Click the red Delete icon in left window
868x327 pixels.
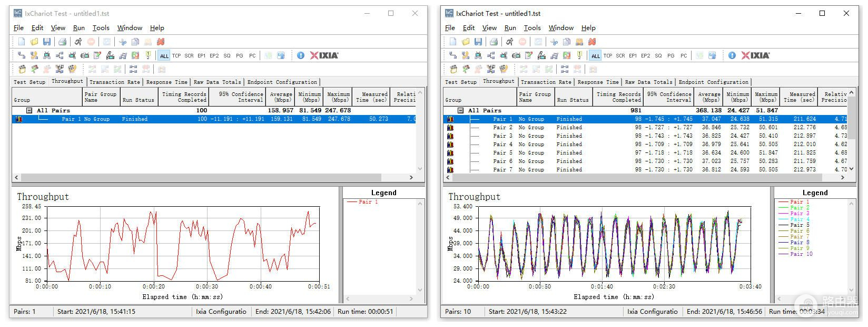click(x=161, y=42)
